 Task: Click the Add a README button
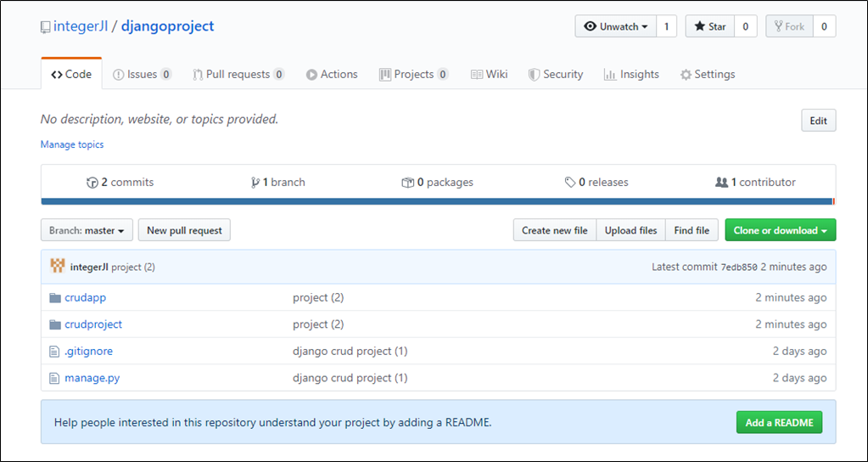click(x=780, y=423)
